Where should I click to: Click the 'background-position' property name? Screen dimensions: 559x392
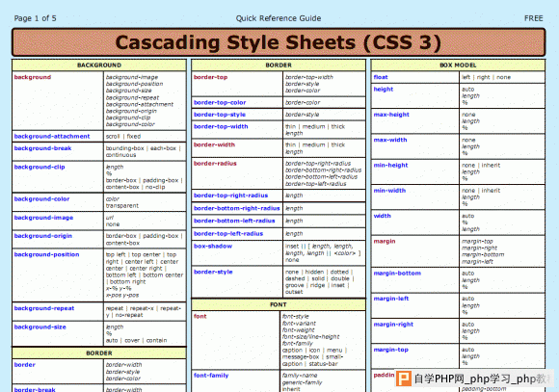46,254
